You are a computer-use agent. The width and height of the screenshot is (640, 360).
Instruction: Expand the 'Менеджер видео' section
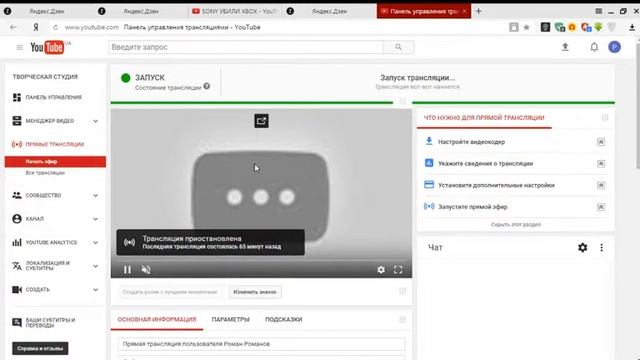pos(95,121)
